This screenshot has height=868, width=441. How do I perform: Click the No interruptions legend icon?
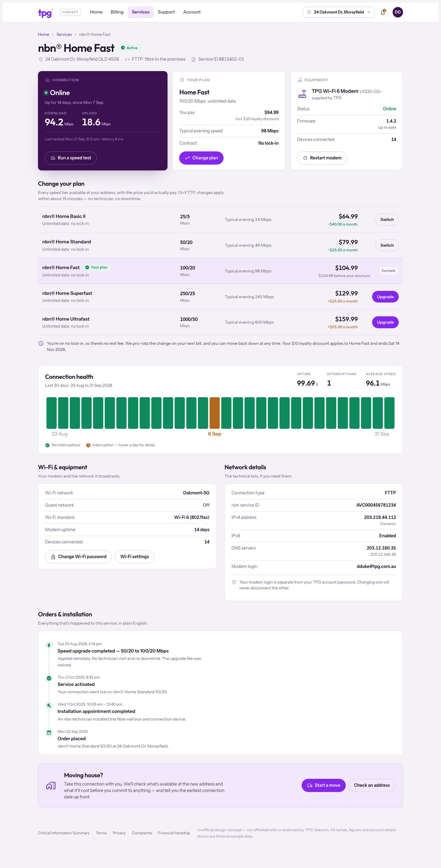tap(47, 445)
